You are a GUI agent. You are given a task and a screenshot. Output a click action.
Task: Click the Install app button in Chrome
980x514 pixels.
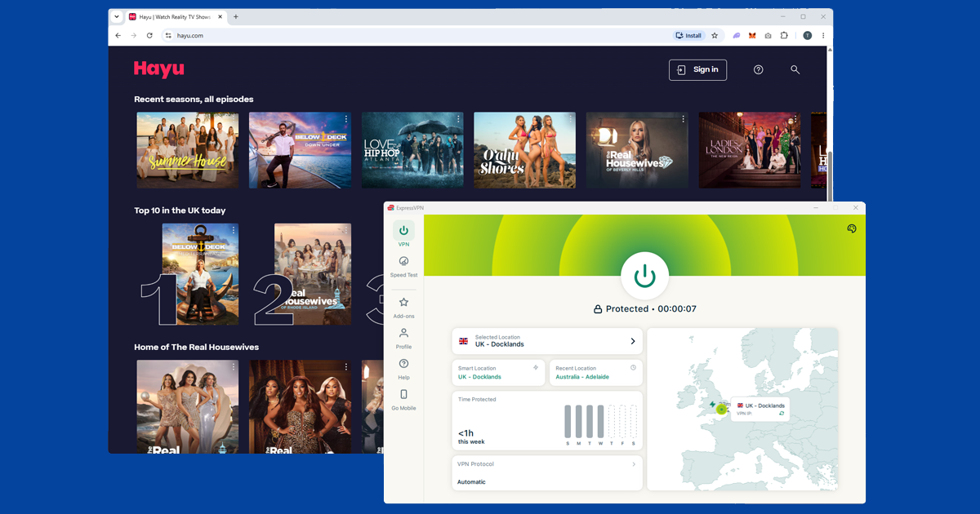coord(688,36)
